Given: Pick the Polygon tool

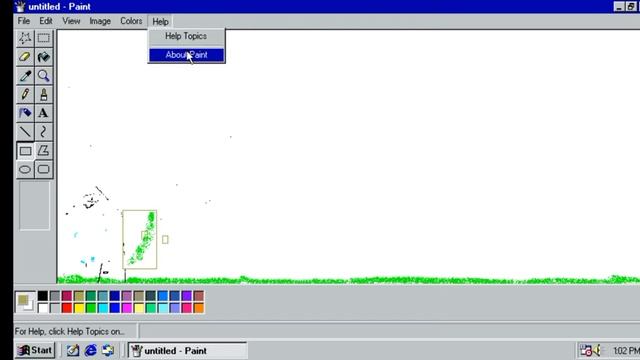Looking at the screenshot, I should pyautogui.click(x=43, y=151).
